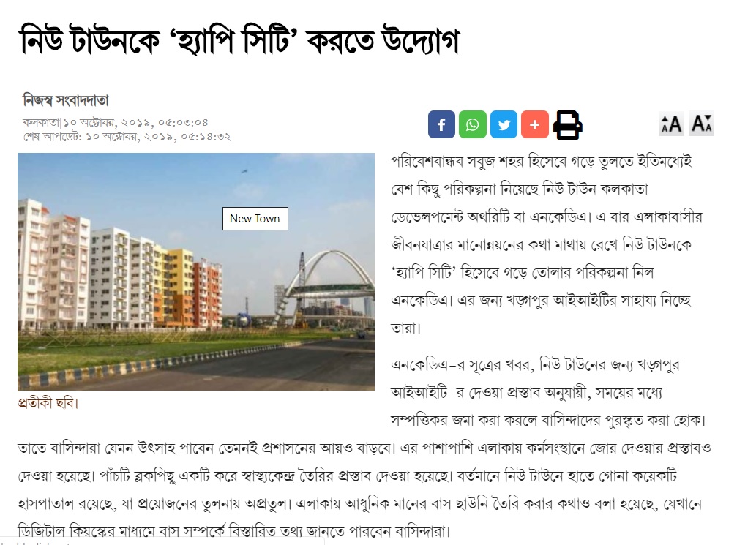Click the প্রতীকী ছবি photo caption
Screen dimensions: 756x545
tap(48, 402)
